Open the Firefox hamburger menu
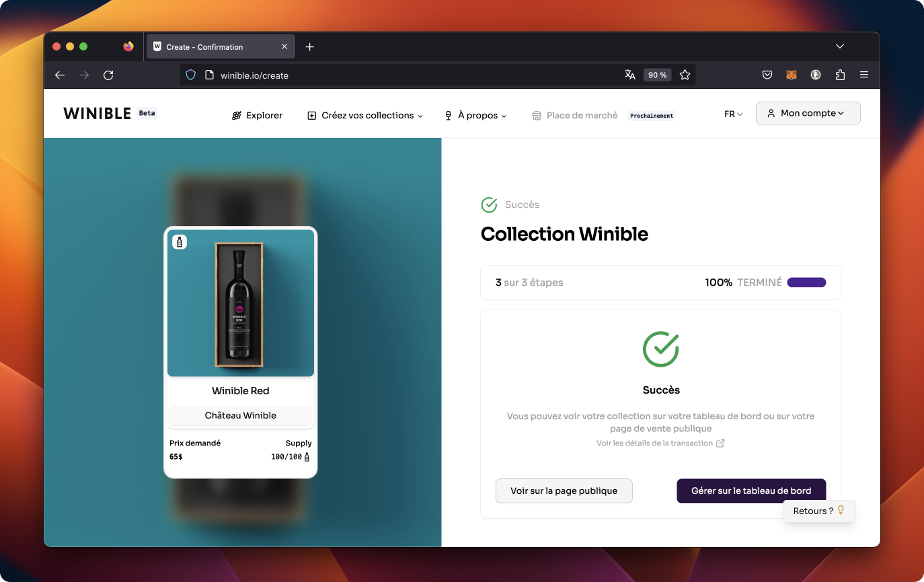This screenshot has width=924, height=582. tap(864, 75)
